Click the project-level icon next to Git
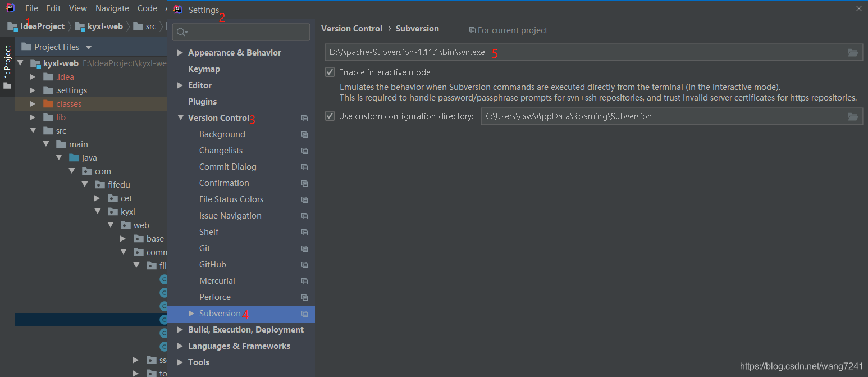 pyautogui.click(x=304, y=248)
